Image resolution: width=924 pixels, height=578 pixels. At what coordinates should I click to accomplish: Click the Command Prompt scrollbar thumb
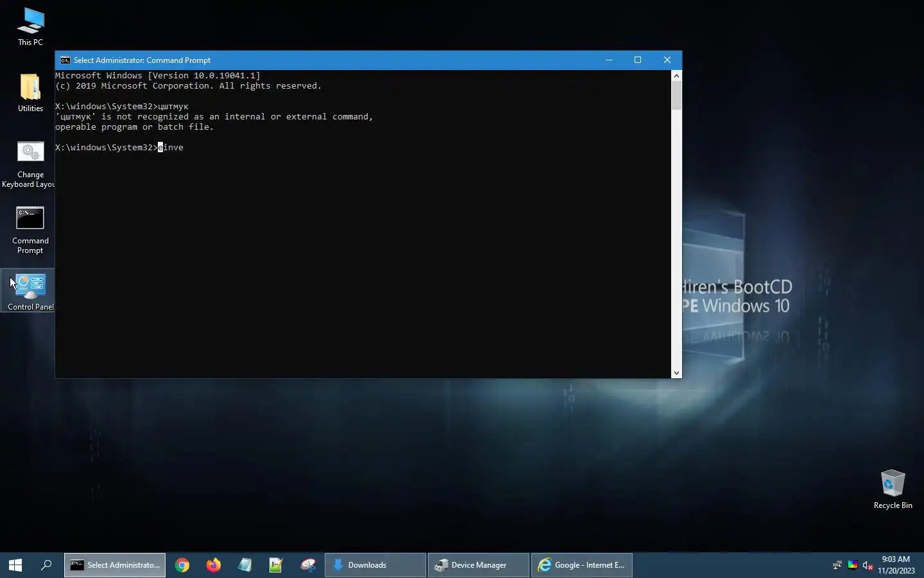point(676,96)
